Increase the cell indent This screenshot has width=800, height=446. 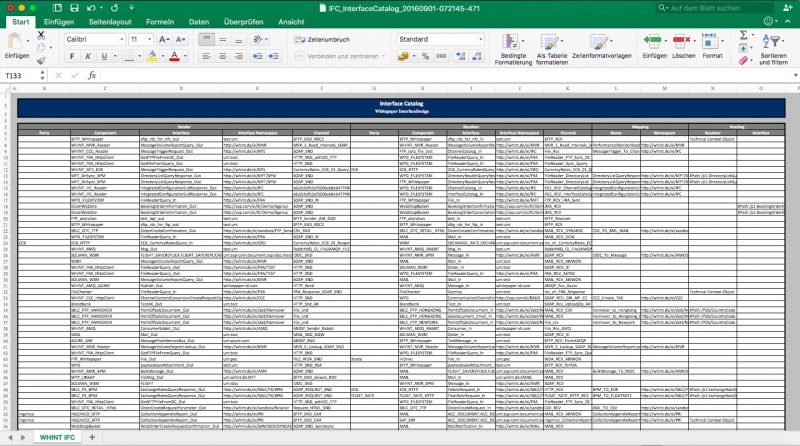coord(274,56)
